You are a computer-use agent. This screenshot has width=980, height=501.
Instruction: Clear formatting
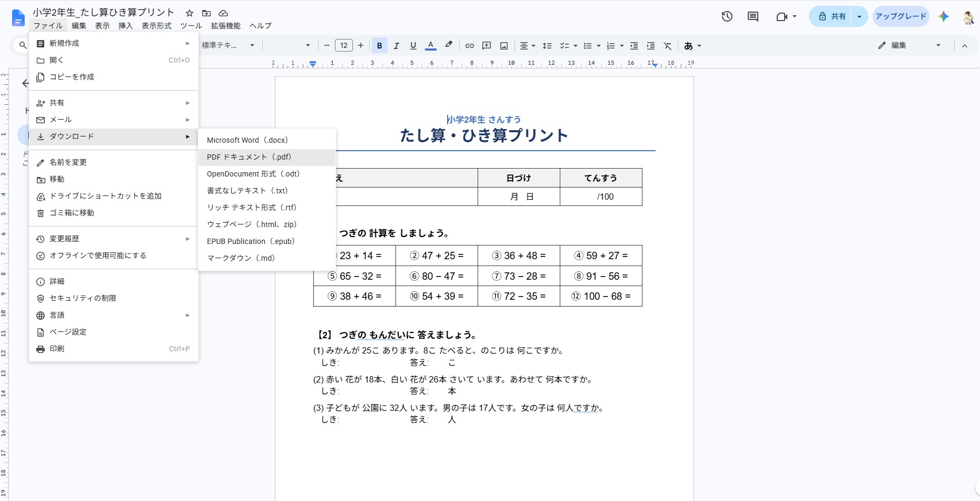[668, 46]
